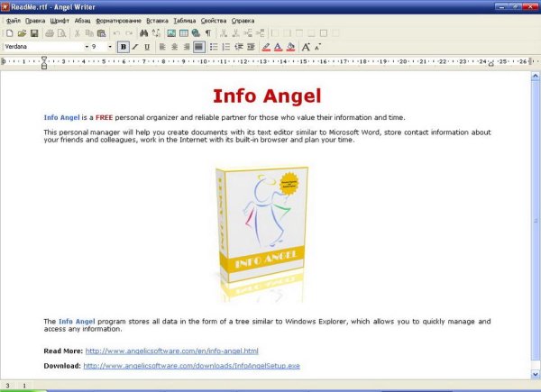The image size is (541, 392).
Task: Increase font size with large A
Action: click(x=306, y=47)
